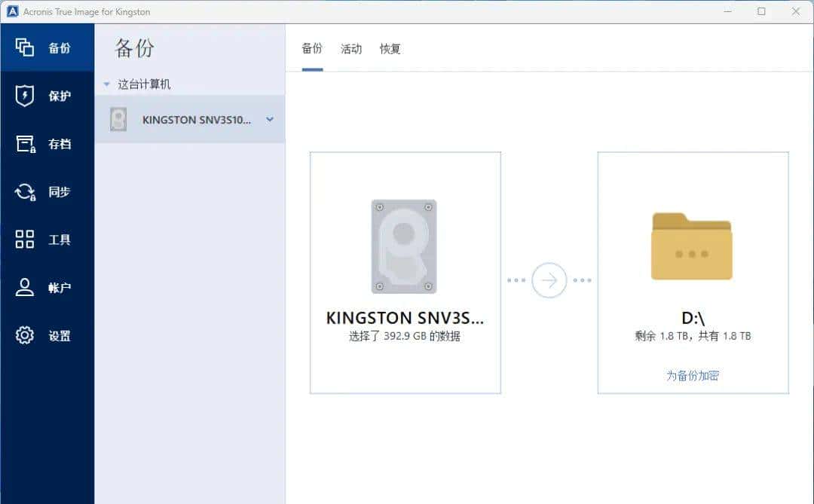Open the 设置 (Settings) sidebar section
The image size is (814, 504).
[47, 335]
